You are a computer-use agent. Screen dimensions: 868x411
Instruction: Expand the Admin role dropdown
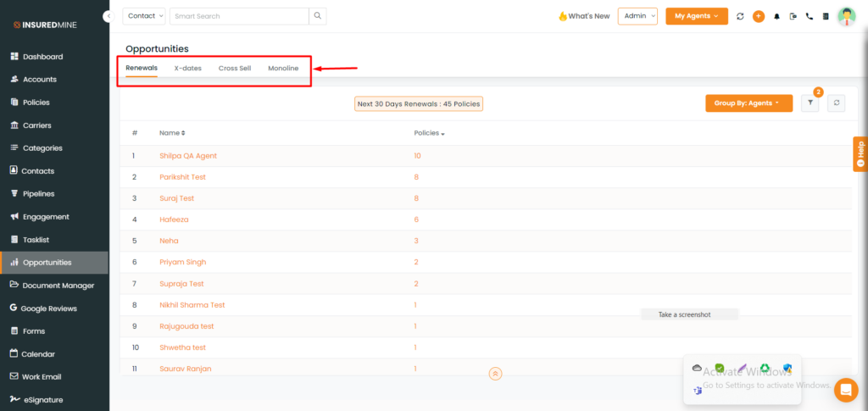[x=637, y=16]
